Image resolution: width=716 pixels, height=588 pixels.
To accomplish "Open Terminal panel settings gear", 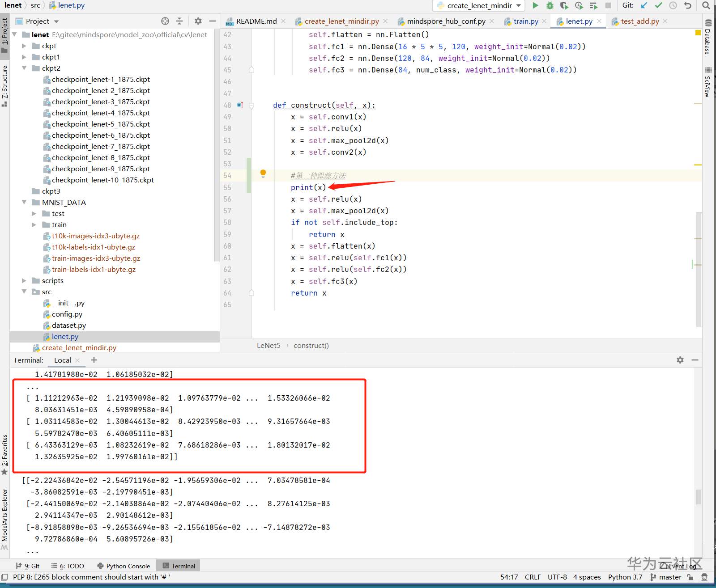I will click(x=680, y=360).
